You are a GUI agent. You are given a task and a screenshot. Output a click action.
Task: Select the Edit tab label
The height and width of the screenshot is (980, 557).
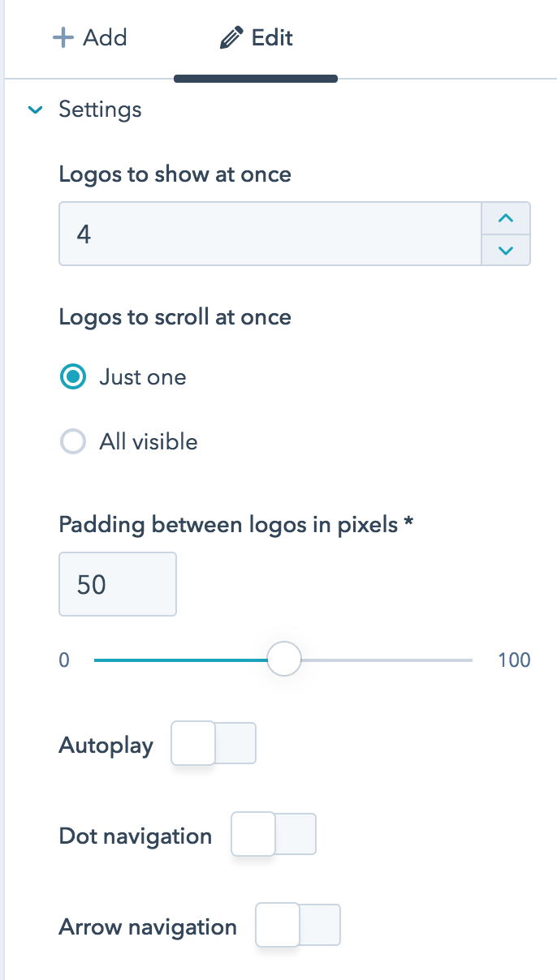pyautogui.click(x=272, y=38)
